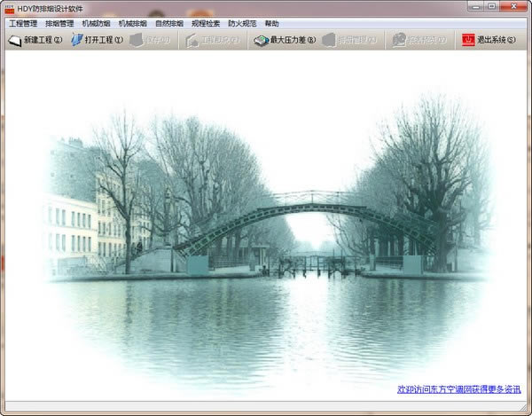Image resolution: width=532 pixels, height=416 pixels.
Task: Follow the 欢迎访问东方空调网获得更多资讯 link
Action: click(x=458, y=389)
